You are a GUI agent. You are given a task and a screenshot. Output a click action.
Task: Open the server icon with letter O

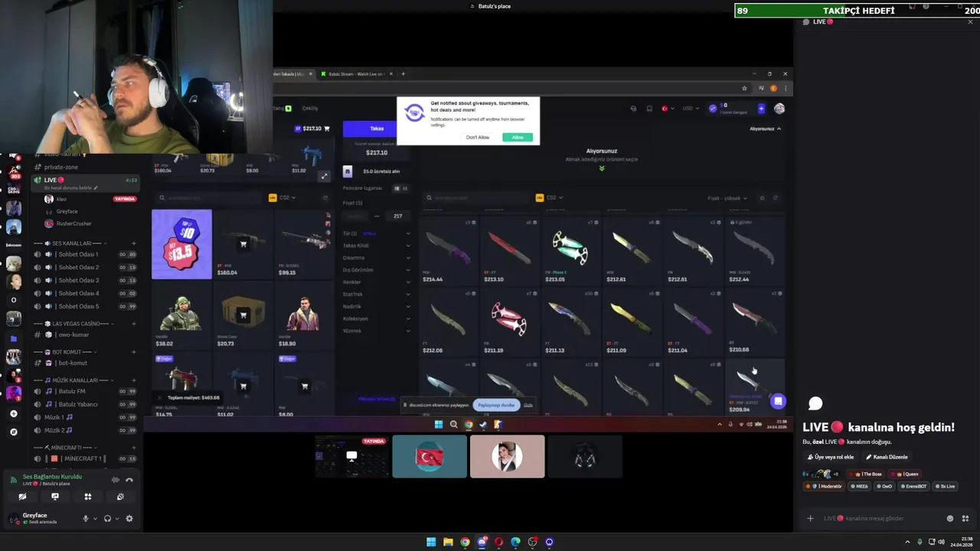click(x=13, y=300)
